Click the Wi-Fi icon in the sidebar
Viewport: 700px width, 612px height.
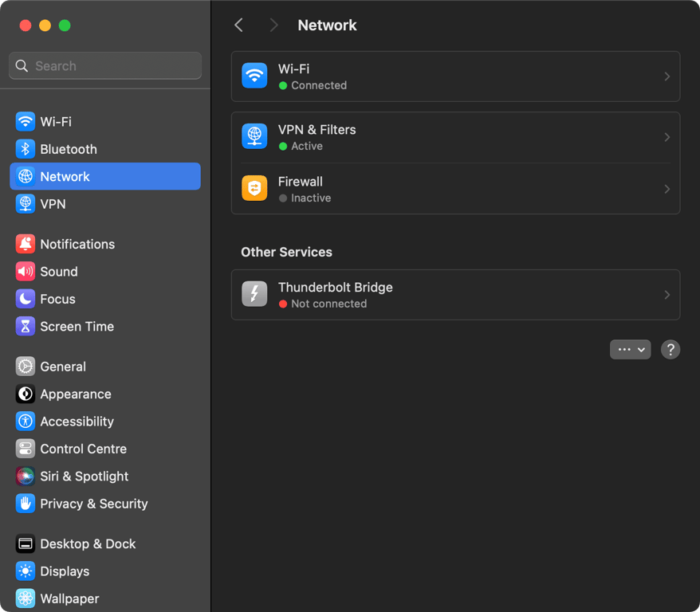point(25,121)
